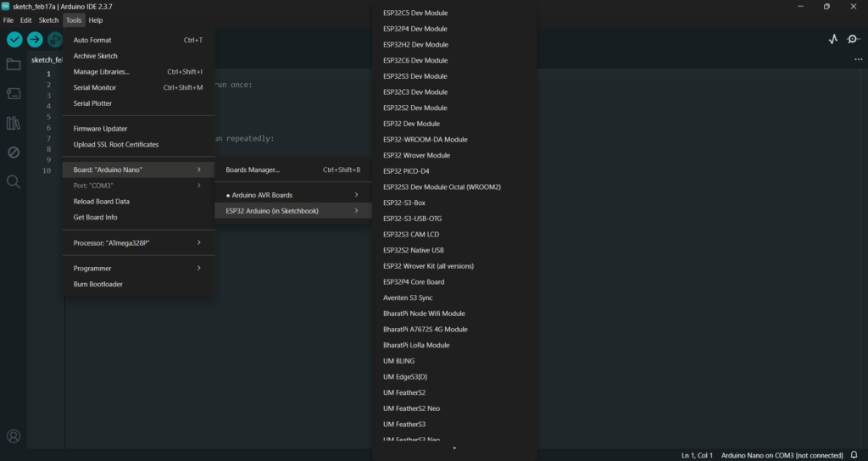Open the Boards Manager sidebar icon
The image size is (868, 461).
[14, 93]
